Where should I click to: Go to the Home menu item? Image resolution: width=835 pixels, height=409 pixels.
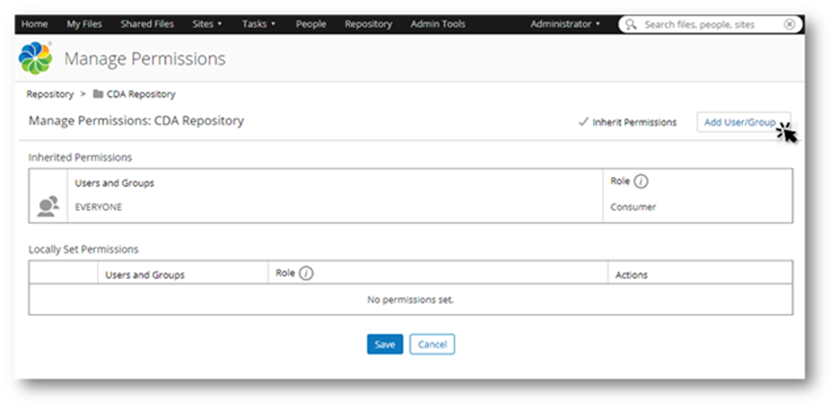click(x=35, y=24)
